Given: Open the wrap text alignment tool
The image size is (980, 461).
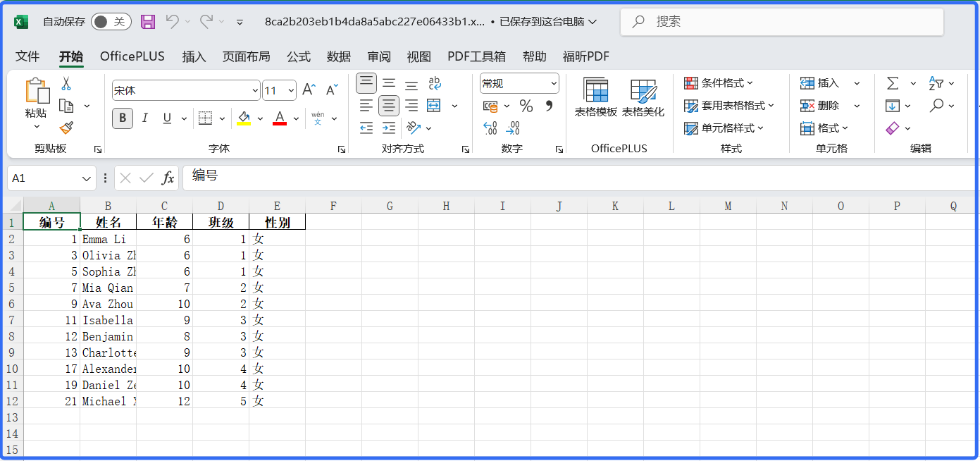Looking at the screenshot, I should coord(435,83).
